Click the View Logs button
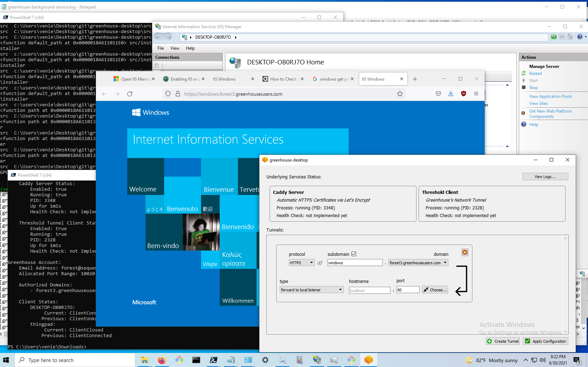The width and height of the screenshot is (588, 367). click(545, 177)
